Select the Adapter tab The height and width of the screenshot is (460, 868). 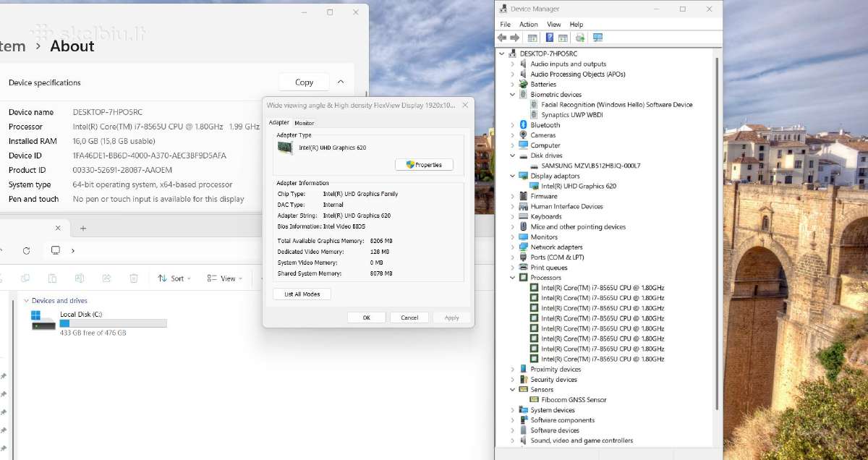(279, 122)
